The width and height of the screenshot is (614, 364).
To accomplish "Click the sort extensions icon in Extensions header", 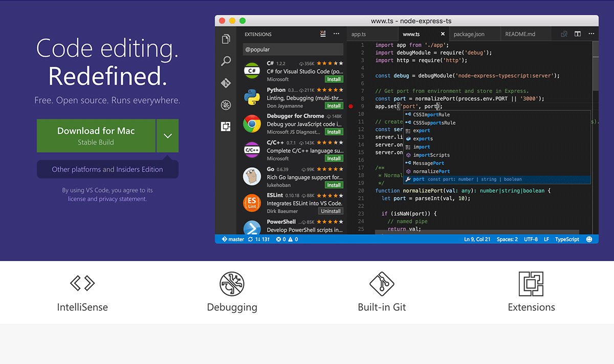I will tap(322, 34).
